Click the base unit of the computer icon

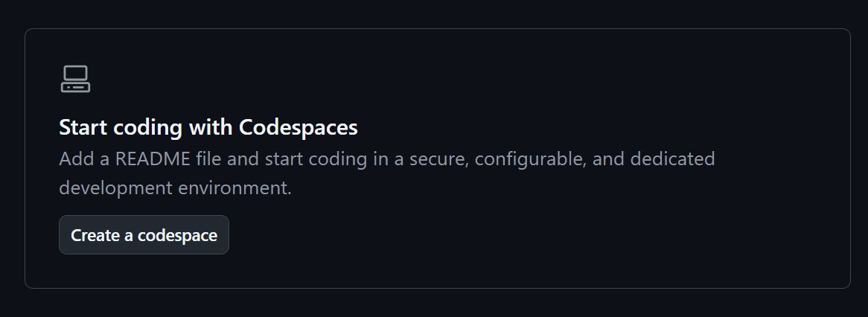point(75,87)
